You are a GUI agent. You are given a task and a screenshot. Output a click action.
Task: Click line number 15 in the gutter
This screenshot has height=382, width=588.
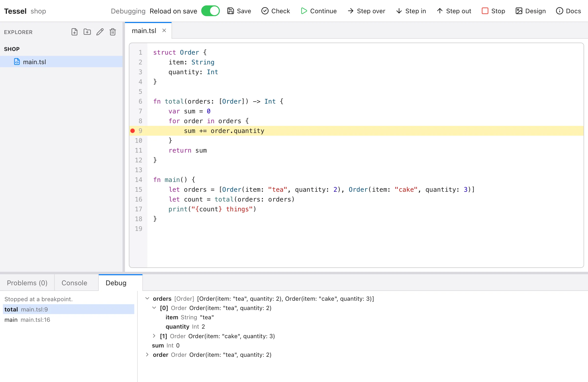point(139,189)
